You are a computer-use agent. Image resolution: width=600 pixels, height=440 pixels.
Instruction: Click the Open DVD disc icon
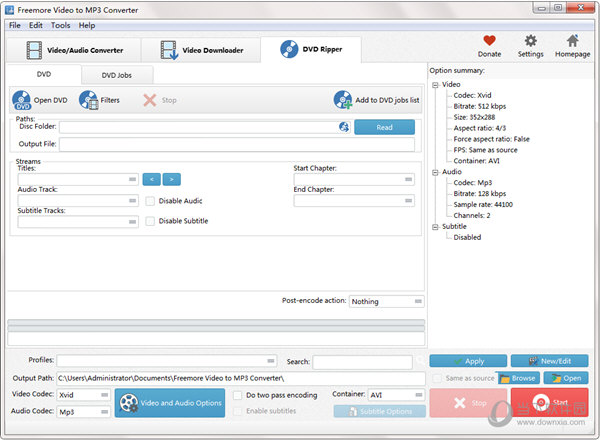(x=21, y=100)
